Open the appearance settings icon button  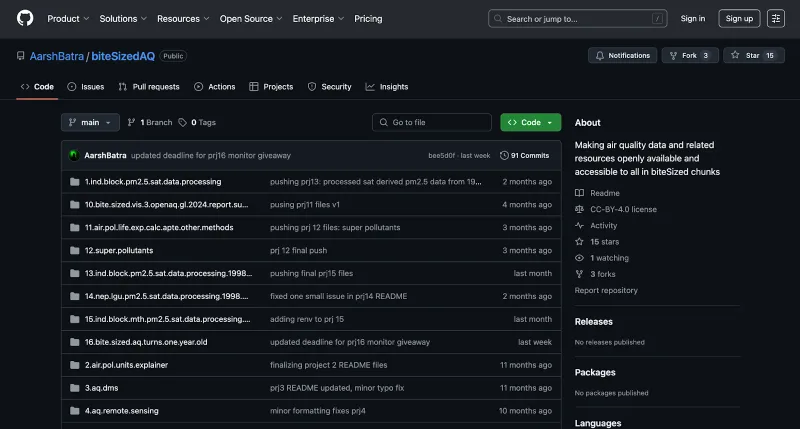pos(776,18)
